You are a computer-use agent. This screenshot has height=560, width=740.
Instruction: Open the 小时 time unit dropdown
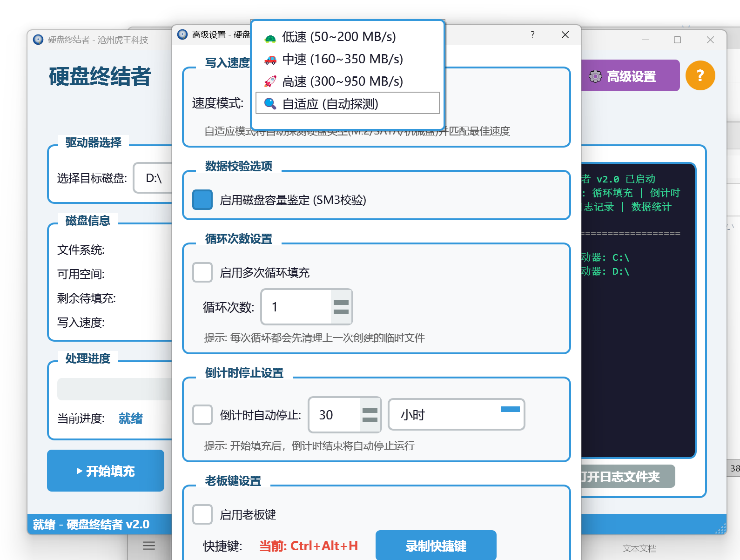coord(457,414)
